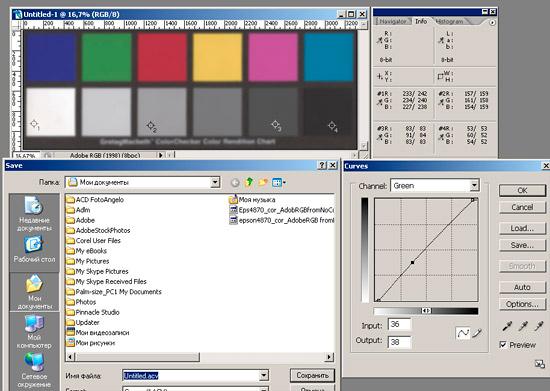This screenshot has height=391, width=550.
Task: Click the #2 sampler eyedropper in Info palette
Action: (441, 102)
